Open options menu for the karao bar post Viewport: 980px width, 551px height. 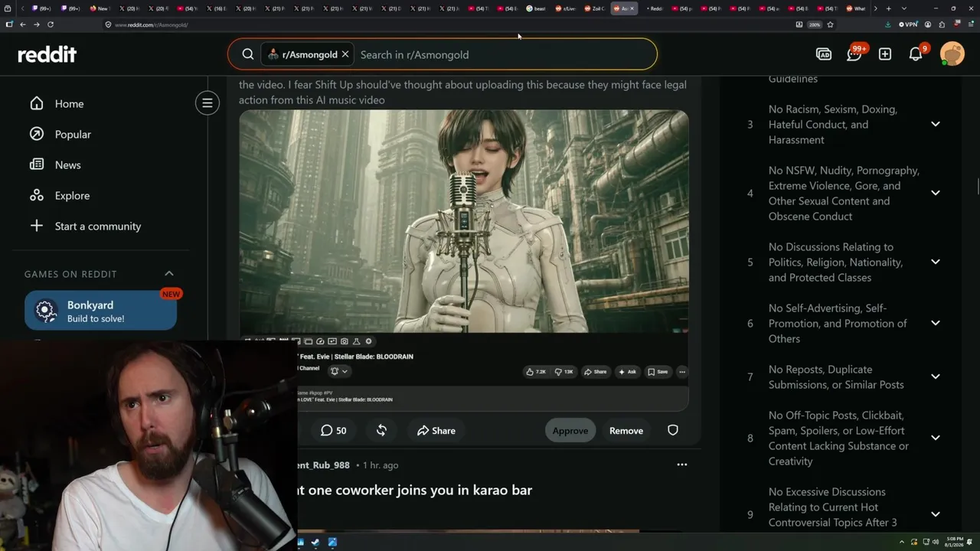tap(682, 465)
